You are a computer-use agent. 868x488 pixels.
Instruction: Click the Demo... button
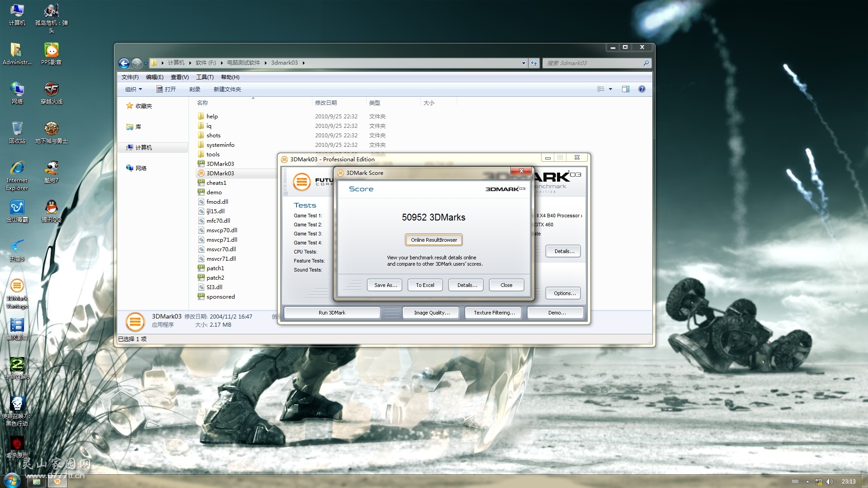point(556,313)
